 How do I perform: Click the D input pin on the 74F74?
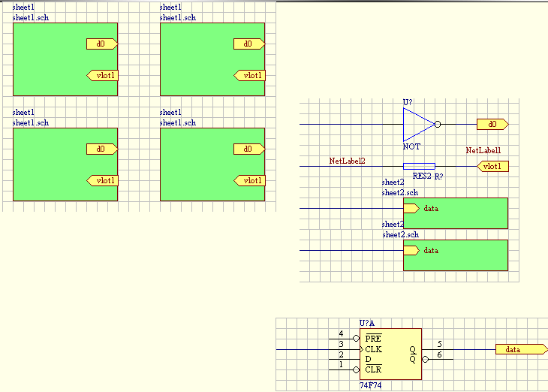tap(369, 359)
